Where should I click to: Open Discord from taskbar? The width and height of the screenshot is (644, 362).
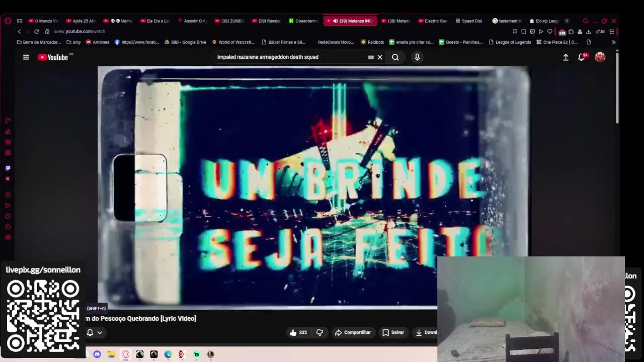97,354
